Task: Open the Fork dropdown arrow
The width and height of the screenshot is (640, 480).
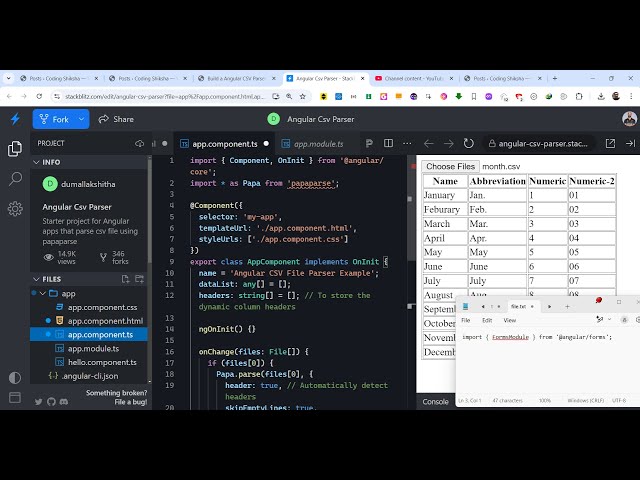Action: (82, 119)
